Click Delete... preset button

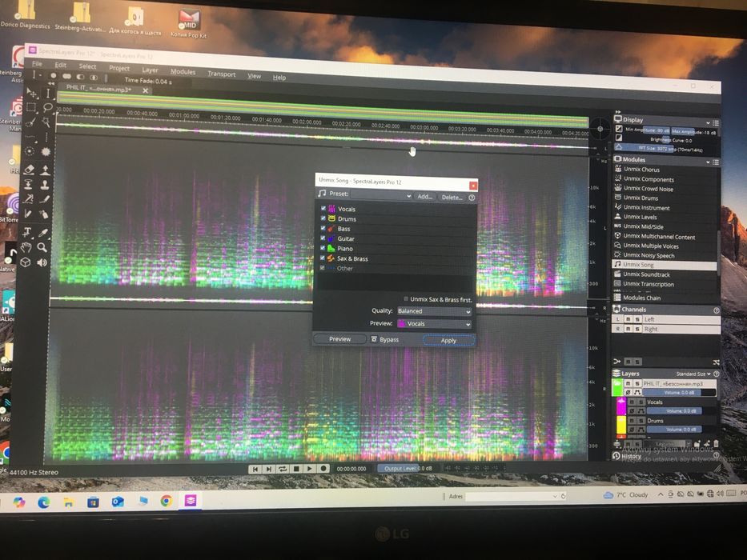coord(451,197)
